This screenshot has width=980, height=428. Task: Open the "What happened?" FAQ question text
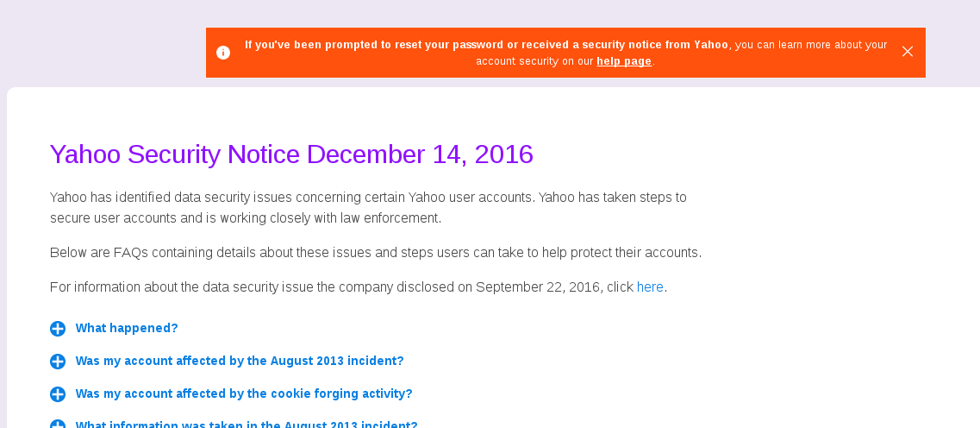[x=127, y=328]
